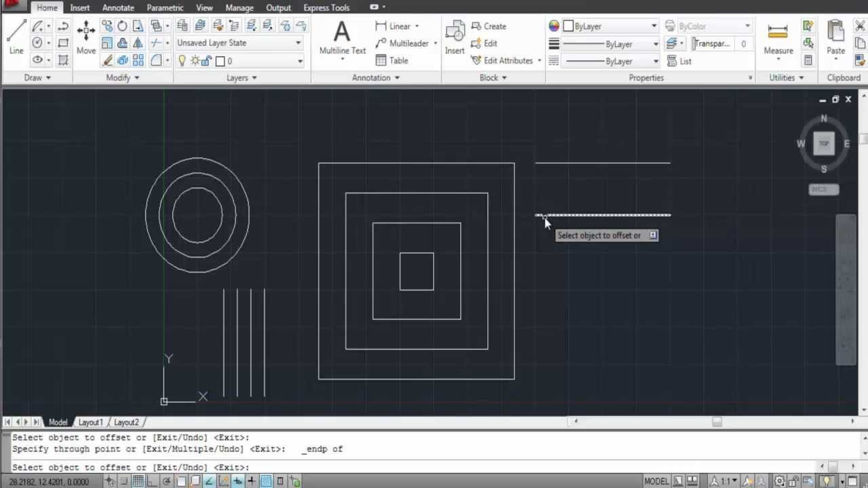Image resolution: width=868 pixels, height=488 pixels.
Task: Open the Insert ribbon tab
Action: tap(79, 7)
